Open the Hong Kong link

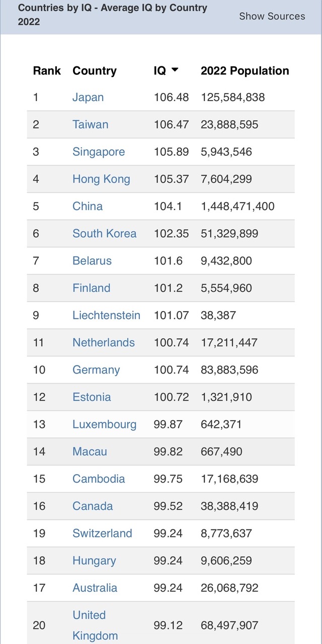click(101, 179)
